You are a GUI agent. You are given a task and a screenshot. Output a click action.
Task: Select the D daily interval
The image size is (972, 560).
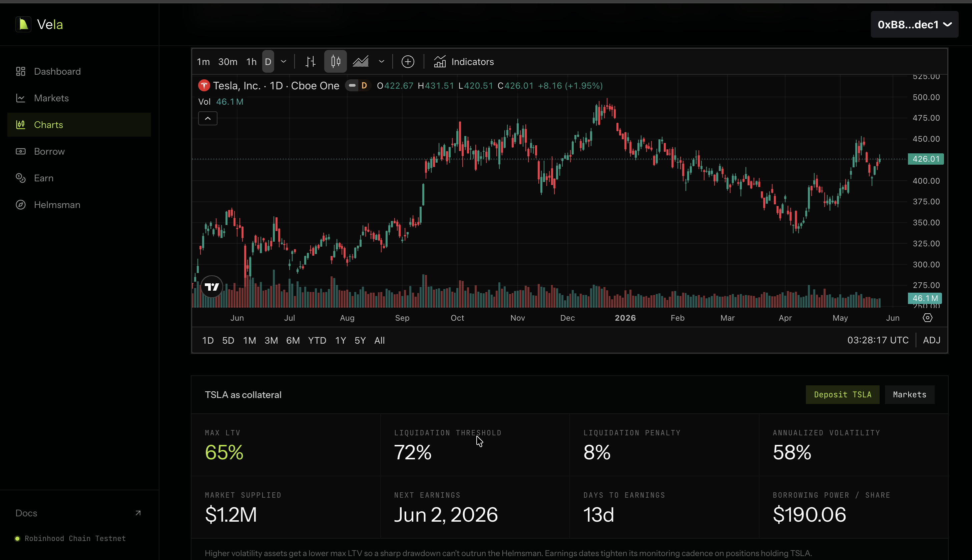click(268, 62)
